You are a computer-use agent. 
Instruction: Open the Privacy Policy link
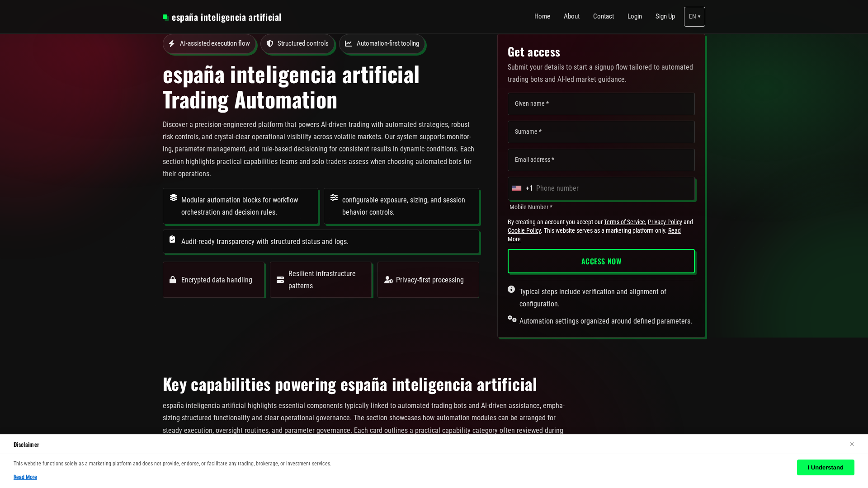pyautogui.click(x=665, y=222)
